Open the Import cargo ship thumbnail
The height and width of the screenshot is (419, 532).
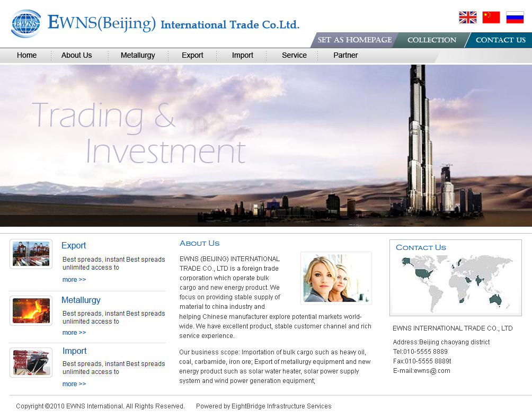click(31, 363)
